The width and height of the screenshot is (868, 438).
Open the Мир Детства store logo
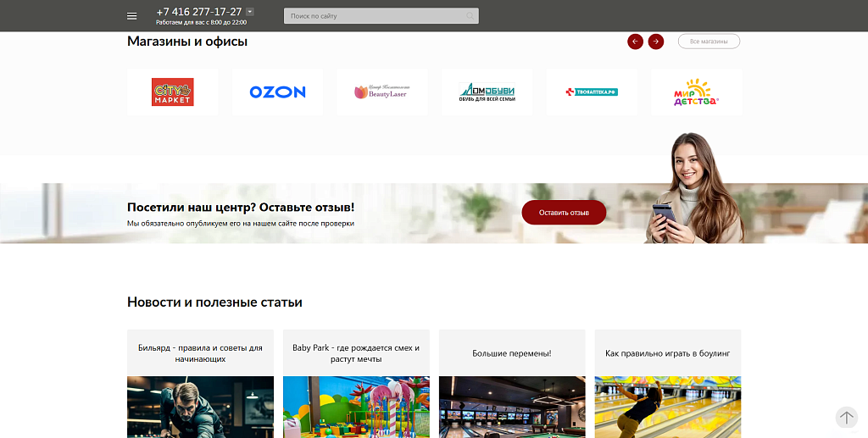[696, 92]
